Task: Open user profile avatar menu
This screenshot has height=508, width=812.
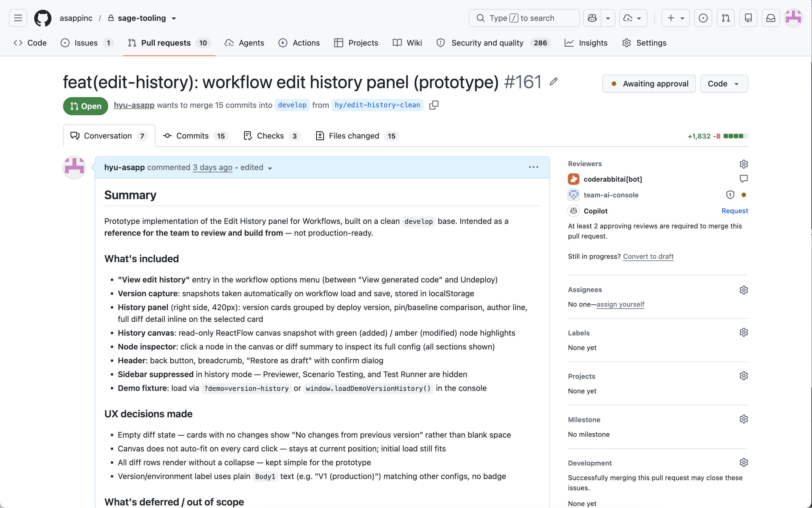Action: (793, 18)
